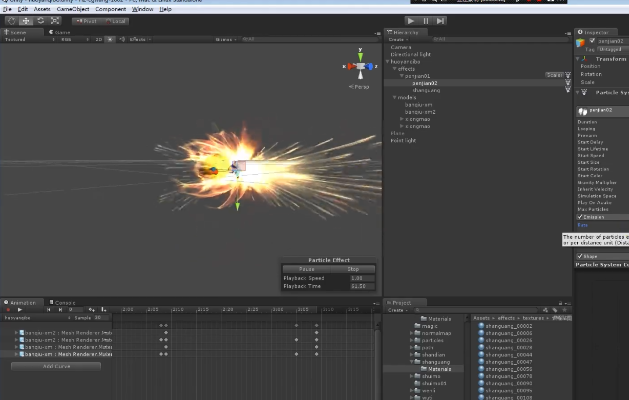Open the Window menu

[x=142, y=9]
